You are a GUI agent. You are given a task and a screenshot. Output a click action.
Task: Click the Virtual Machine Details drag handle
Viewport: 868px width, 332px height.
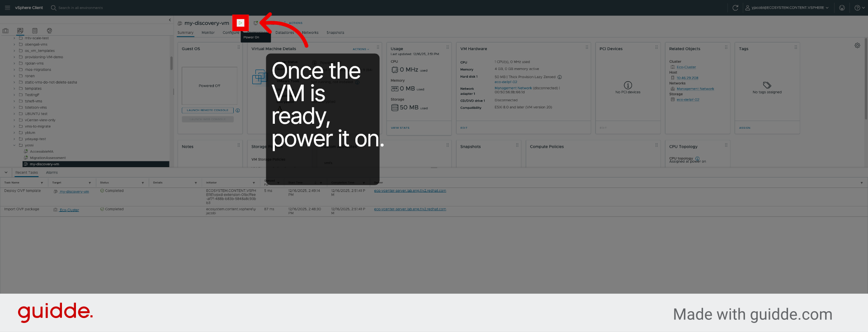pyautogui.click(x=378, y=47)
